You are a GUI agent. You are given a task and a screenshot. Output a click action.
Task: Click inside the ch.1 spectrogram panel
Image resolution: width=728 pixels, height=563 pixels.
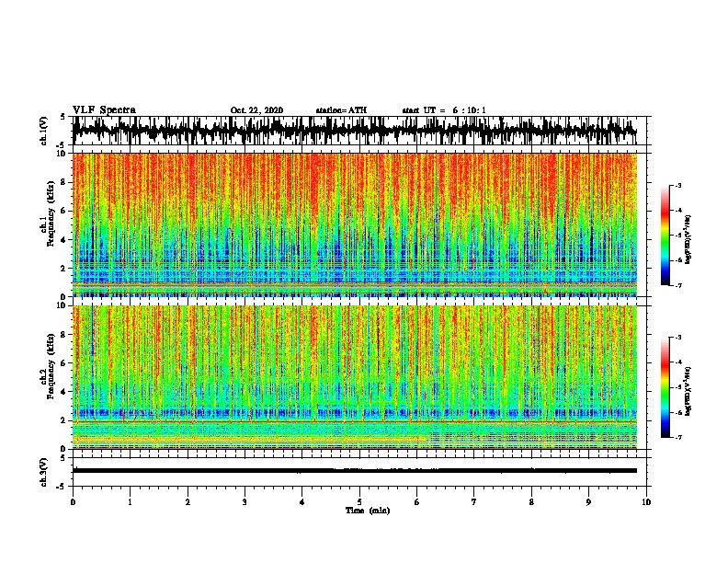coord(355,224)
